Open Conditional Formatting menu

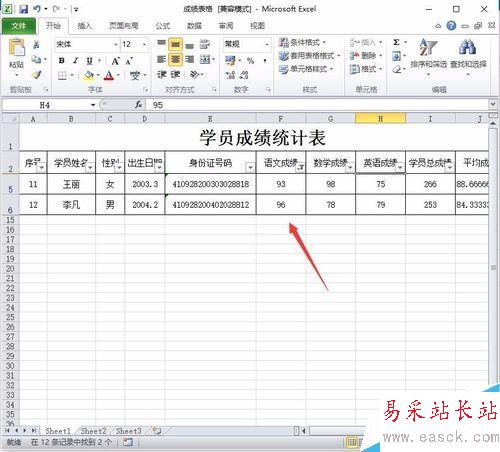coord(303,42)
